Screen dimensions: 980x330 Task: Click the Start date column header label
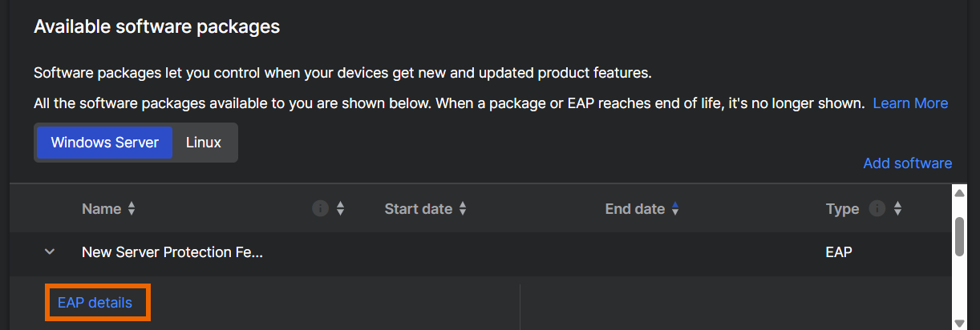click(418, 209)
